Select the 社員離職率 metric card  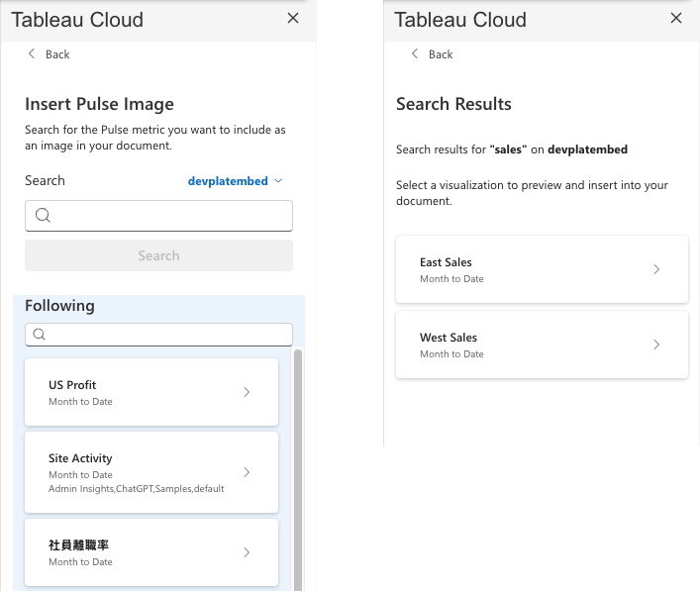pos(139,552)
